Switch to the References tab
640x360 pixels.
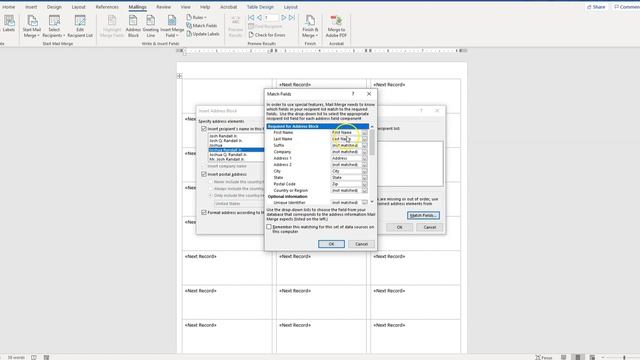[x=107, y=7]
